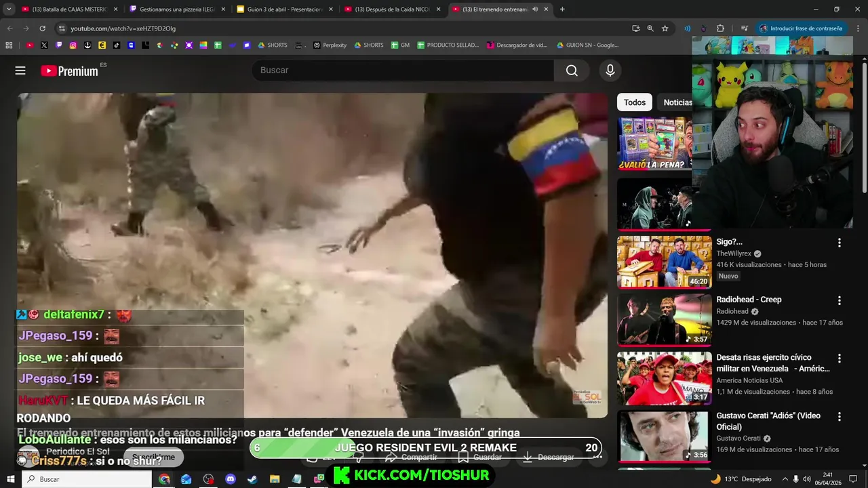Click the magnifier search button

click(572, 70)
